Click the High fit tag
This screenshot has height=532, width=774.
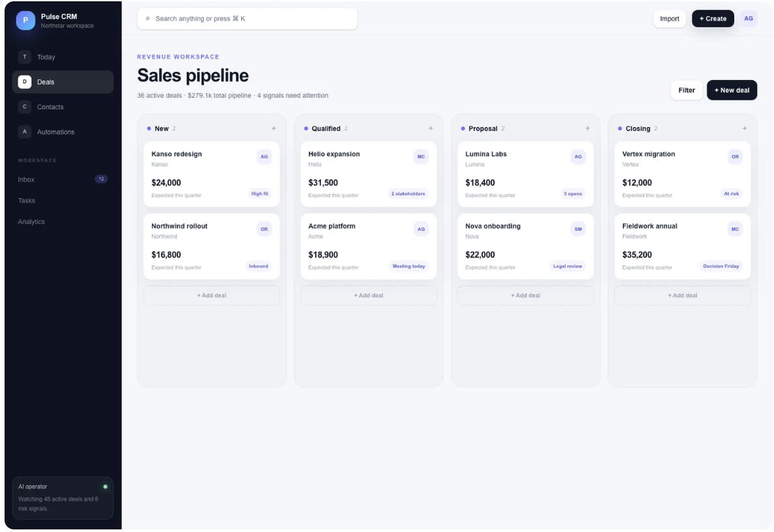click(260, 194)
